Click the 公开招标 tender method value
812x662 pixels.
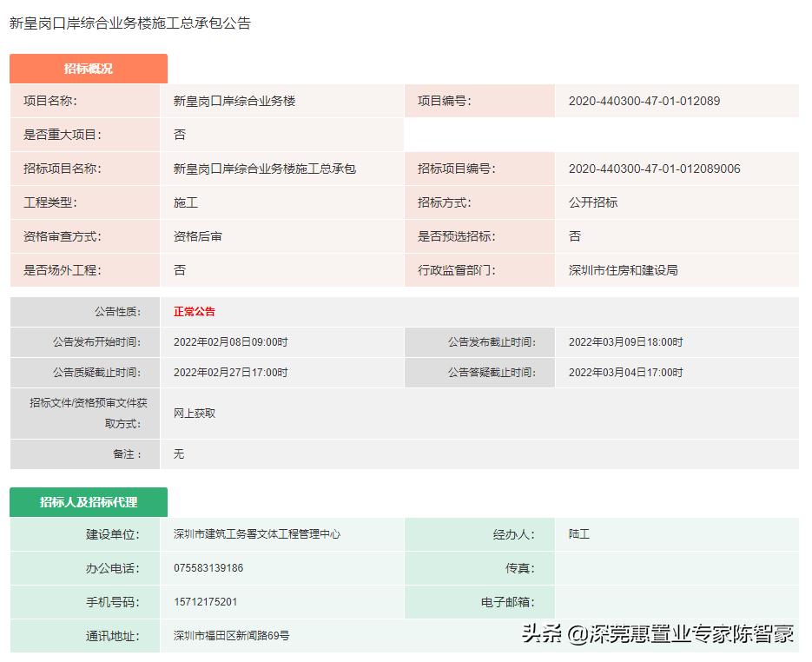pos(592,202)
